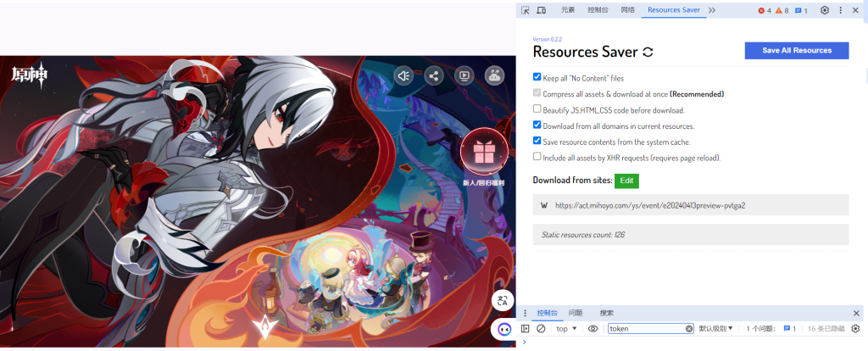Screen dimensions: 868x351
Task: Enable Include all assets by XHR requests
Action: [x=537, y=156]
